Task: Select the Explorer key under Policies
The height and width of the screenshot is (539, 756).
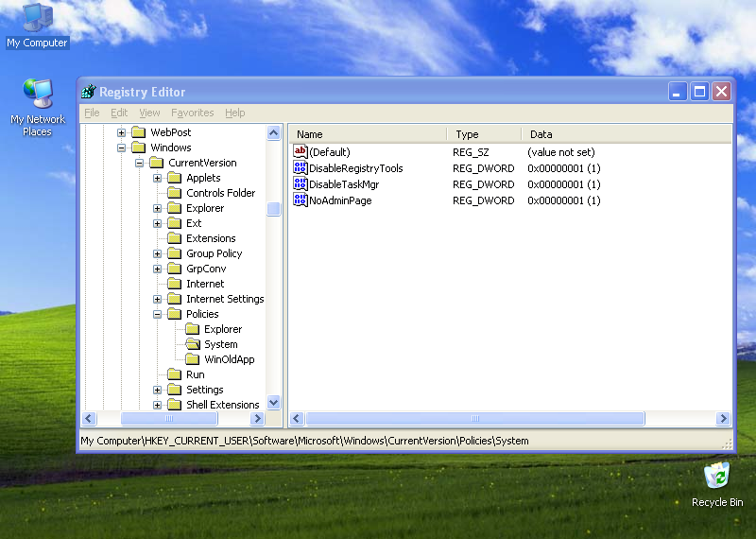Action: 223,329
